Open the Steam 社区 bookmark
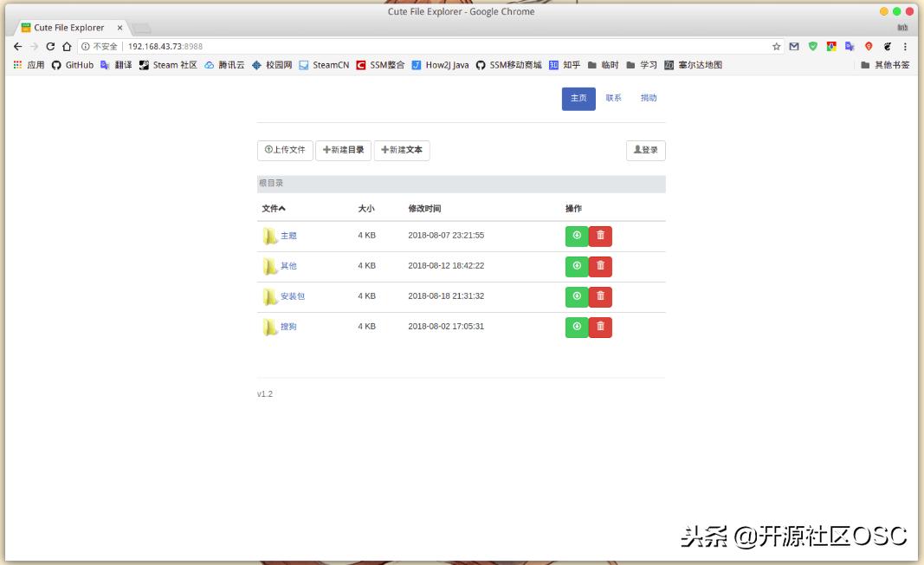The width and height of the screenshot is (924, 565). point(173,64)
